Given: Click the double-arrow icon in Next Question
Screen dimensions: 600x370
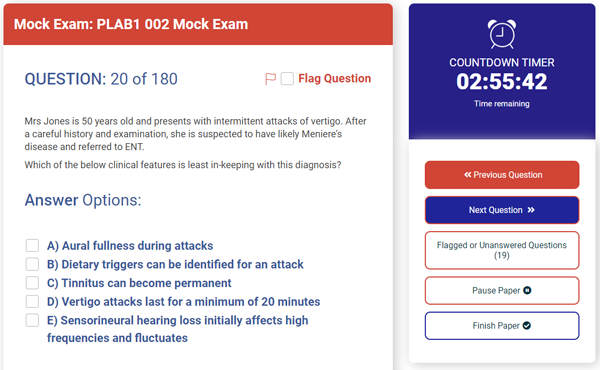Looking at the screenshot, I should coord(531,210).
